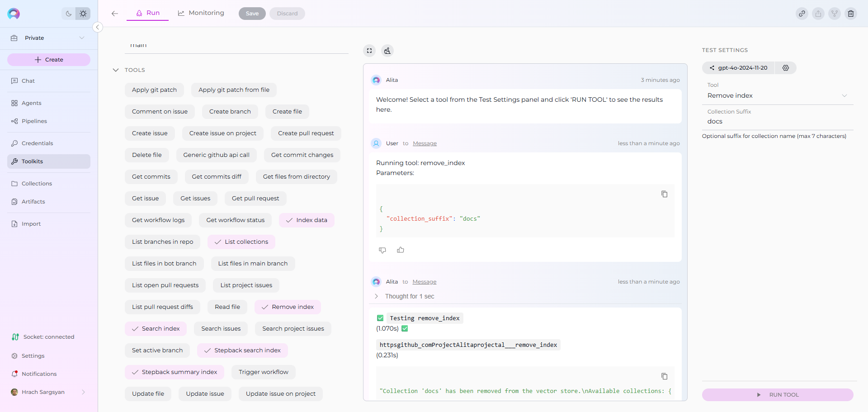Screen dimensions: 868x412
Task: Open Collections in sidebar
Action: pyautogui.click(x=49, y=184)
